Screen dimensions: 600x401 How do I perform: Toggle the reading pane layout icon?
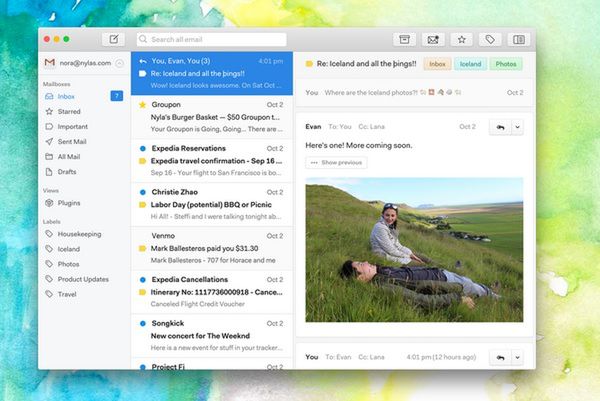tap(519, 39)
